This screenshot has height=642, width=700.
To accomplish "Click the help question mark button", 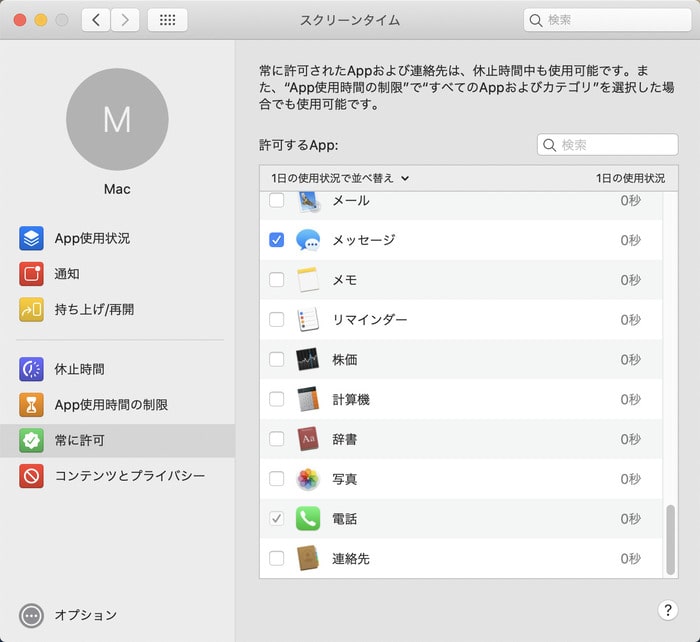I will tap(668, 610).
